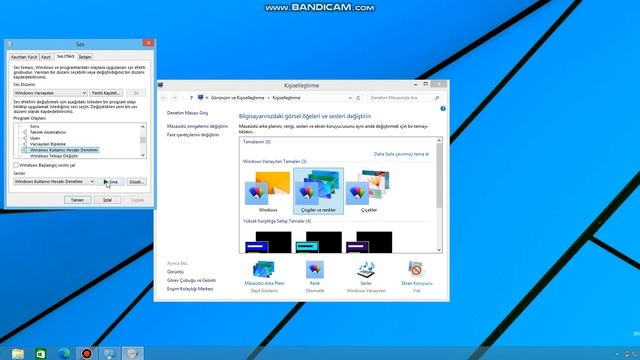Select Windows Kullanıcı Hesabı Denetimi event row

(x=64, y=150)
